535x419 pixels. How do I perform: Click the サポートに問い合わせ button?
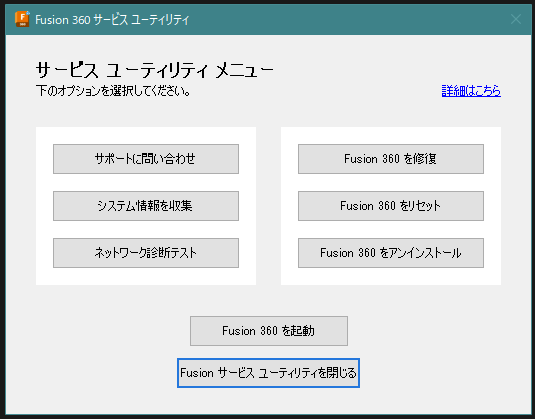(146, 159)
